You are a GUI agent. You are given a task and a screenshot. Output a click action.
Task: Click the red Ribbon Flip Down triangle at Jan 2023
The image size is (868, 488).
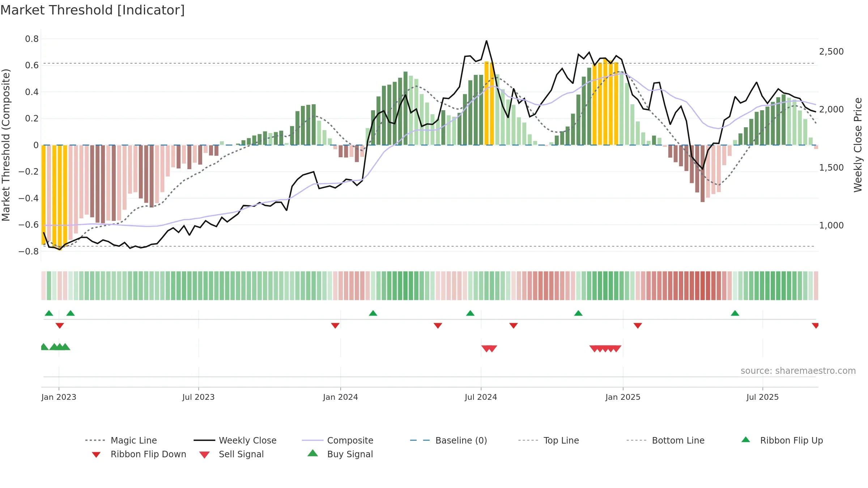tap(60, 326)
